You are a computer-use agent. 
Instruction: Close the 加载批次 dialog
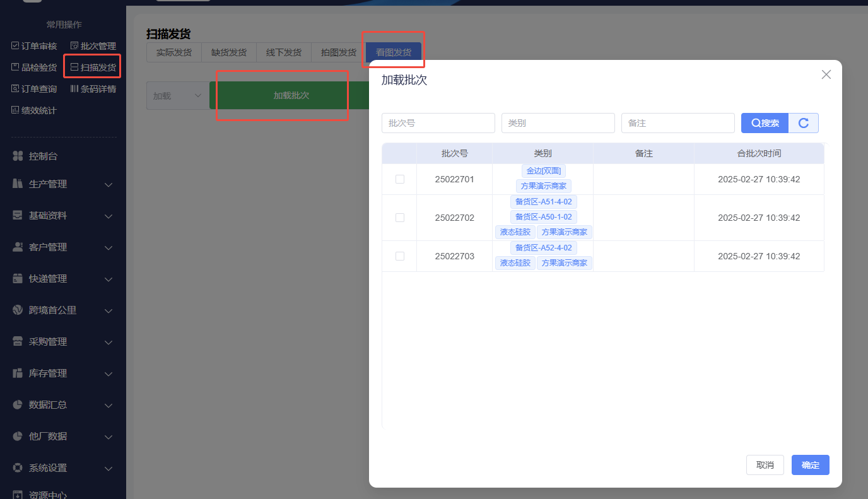(826, 74)
